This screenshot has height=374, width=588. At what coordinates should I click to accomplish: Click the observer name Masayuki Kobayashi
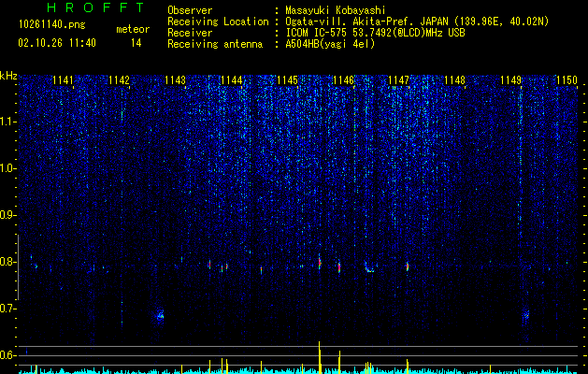336,10
